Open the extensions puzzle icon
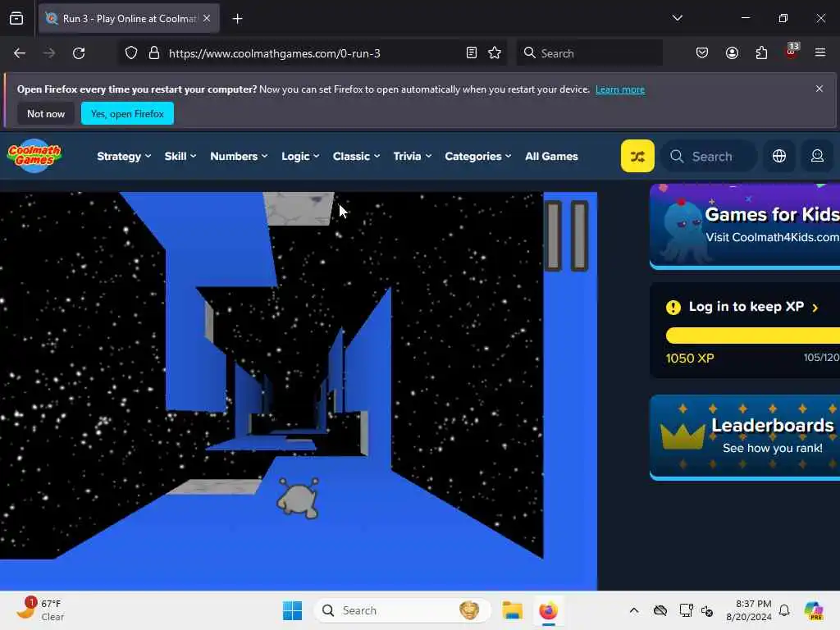The width and height of the screenshot is (840, 630). (761, 53)
